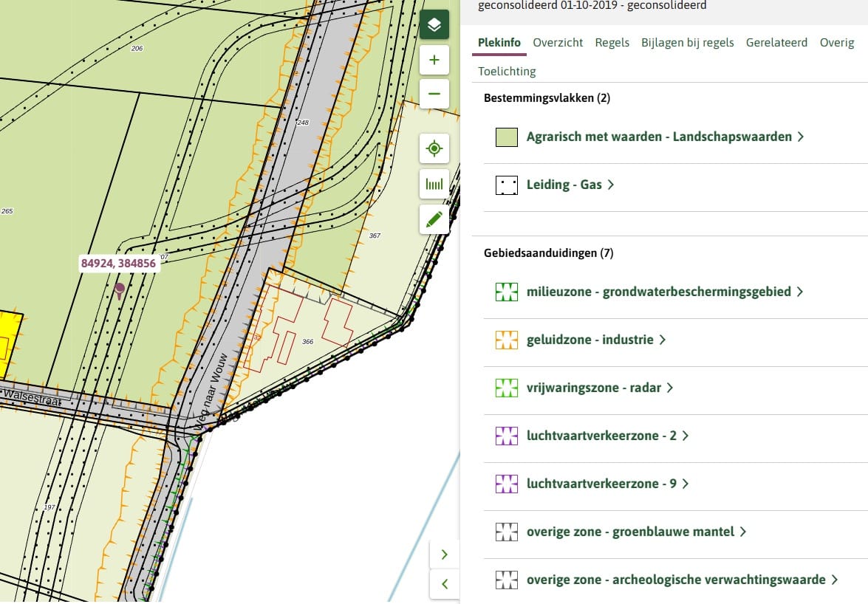Screen dimensions: 868x604
Task: Click the zoom out icon
Action: pyautogui.click(x=434, y=94)
